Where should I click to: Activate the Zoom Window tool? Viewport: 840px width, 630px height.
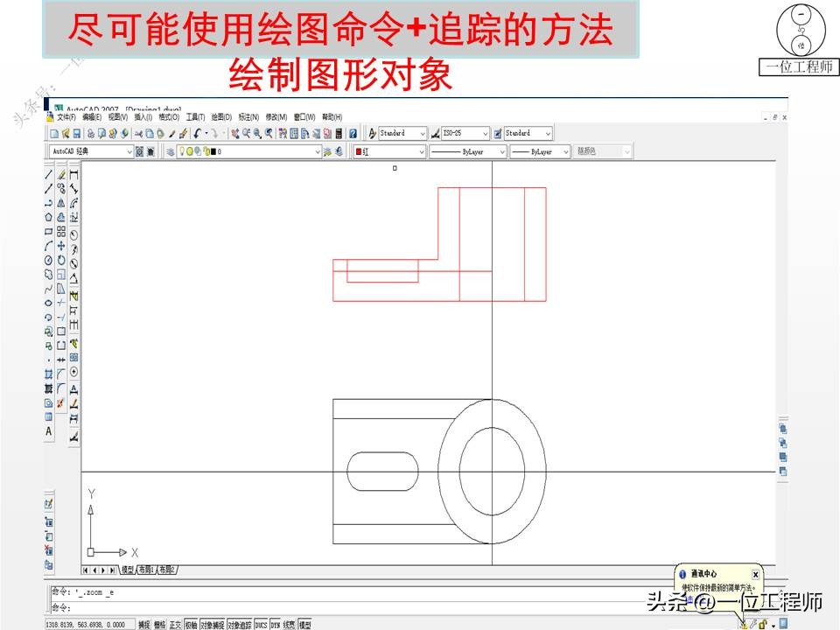point(256,133)
